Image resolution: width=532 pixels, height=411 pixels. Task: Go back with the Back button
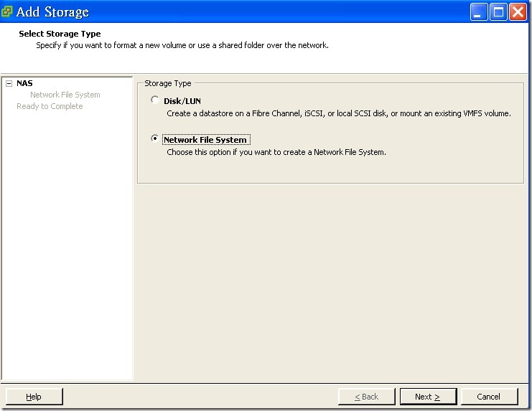point(367,397)
